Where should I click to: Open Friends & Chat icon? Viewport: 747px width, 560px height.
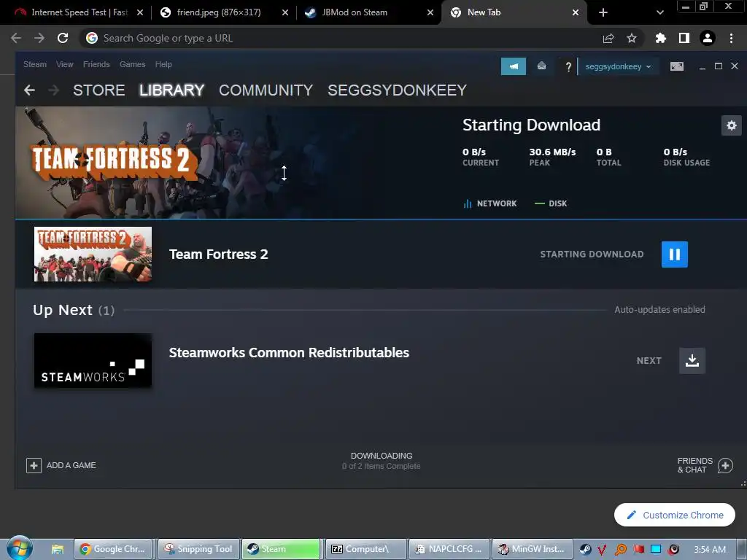pyautogui.click(x=725, y=465)
